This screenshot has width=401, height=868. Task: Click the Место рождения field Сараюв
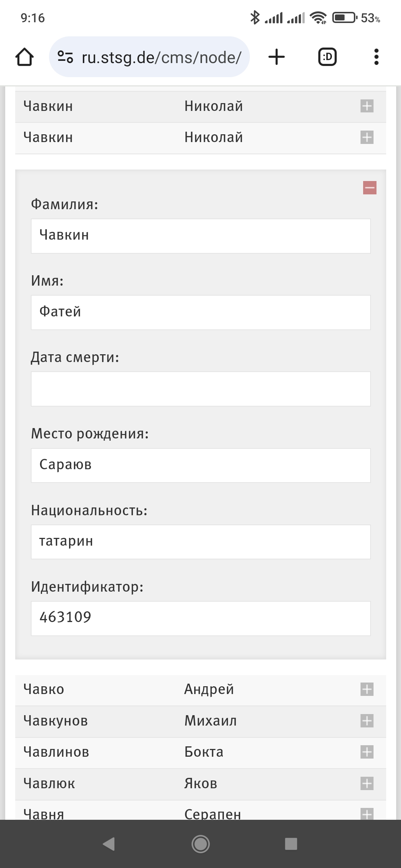pos(200,466)
